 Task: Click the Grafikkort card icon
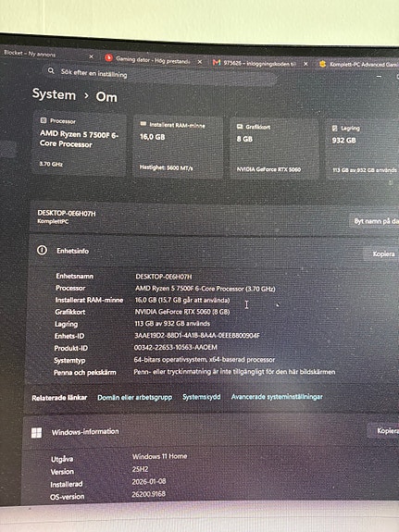pos(240,126)
